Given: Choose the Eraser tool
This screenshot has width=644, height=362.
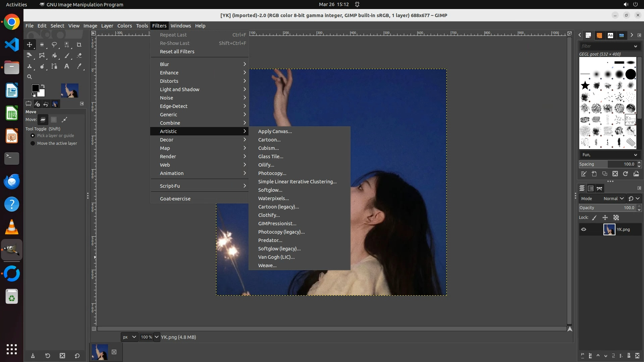Looking at the screenshot, I should pyautogui.click(x=79, y=56).
